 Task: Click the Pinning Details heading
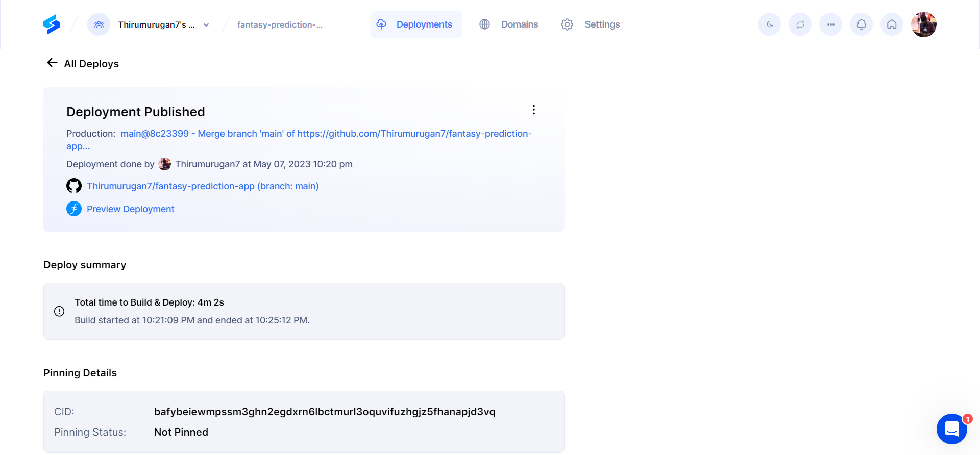tap(80, 373)
